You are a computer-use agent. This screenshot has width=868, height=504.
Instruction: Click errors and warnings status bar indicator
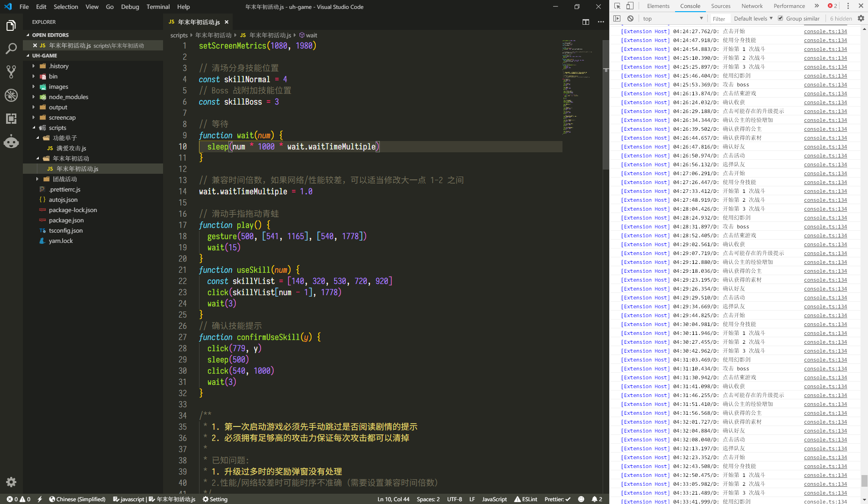coord(19,499)
